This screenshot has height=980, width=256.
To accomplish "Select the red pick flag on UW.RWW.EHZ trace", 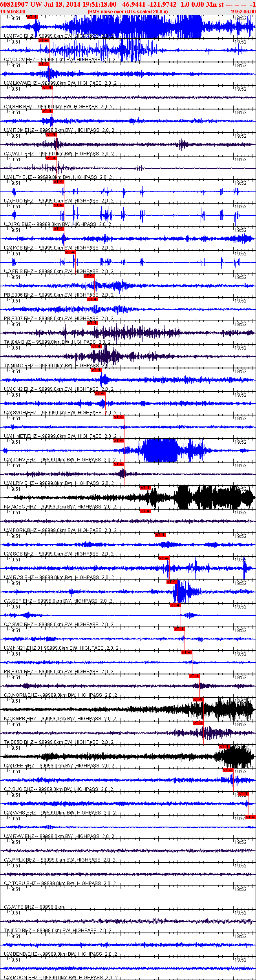I will coord(251,817).
